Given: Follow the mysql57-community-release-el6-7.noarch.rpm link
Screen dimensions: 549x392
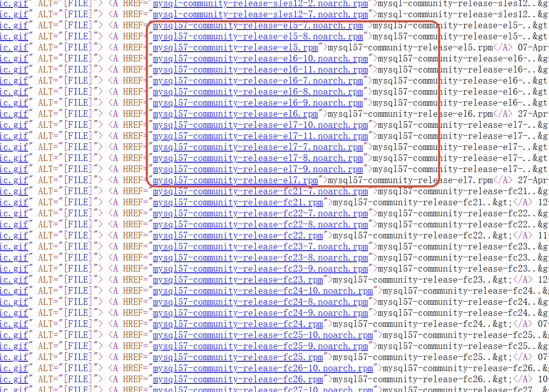Looking at the screenshot, I should (258, 81).
